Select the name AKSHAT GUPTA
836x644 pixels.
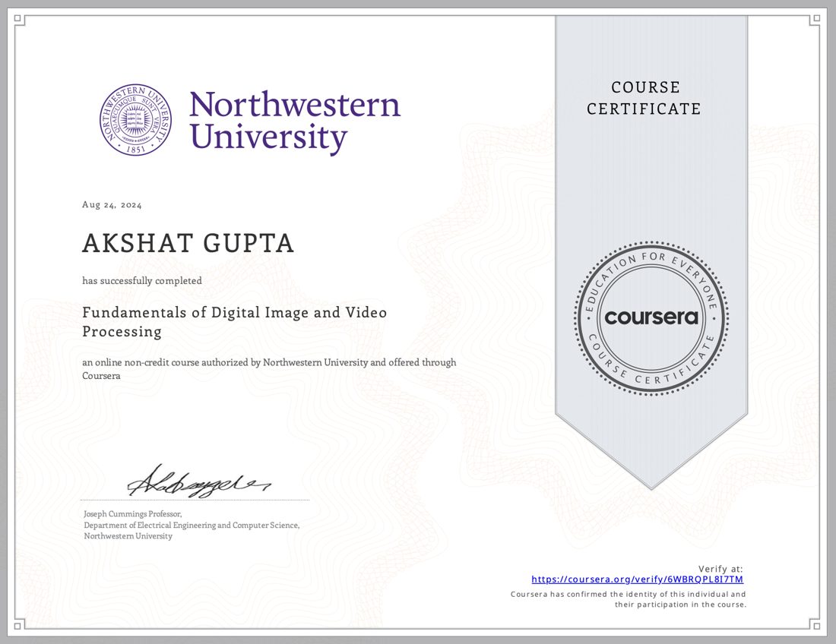click(188, 244)
